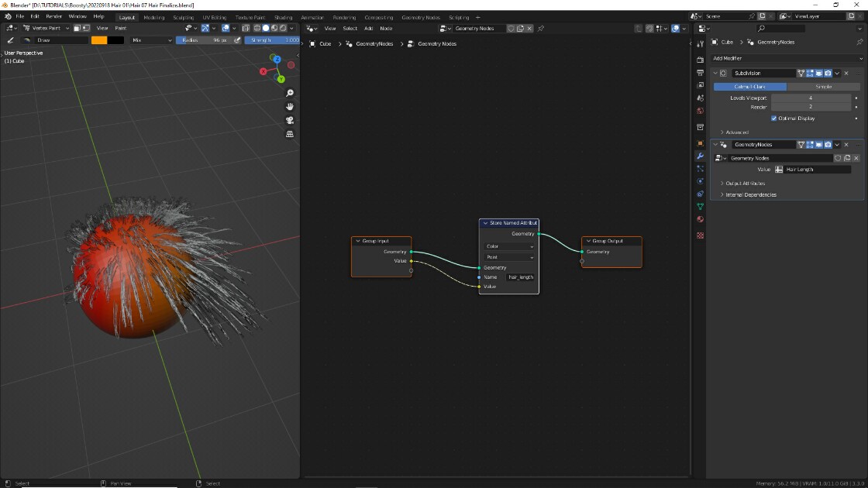Unlink node group X in node editor header
The image size is (868, 488).
pos(529,28)
